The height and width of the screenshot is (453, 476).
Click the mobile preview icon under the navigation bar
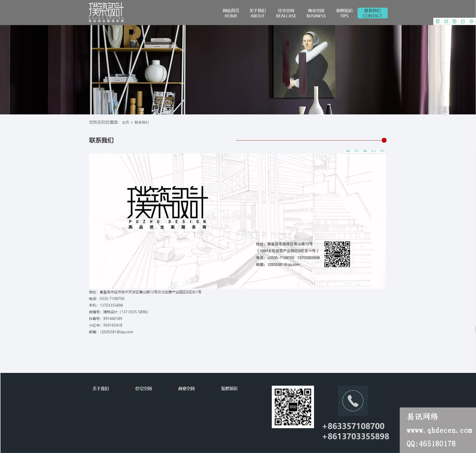pos(438,21)
